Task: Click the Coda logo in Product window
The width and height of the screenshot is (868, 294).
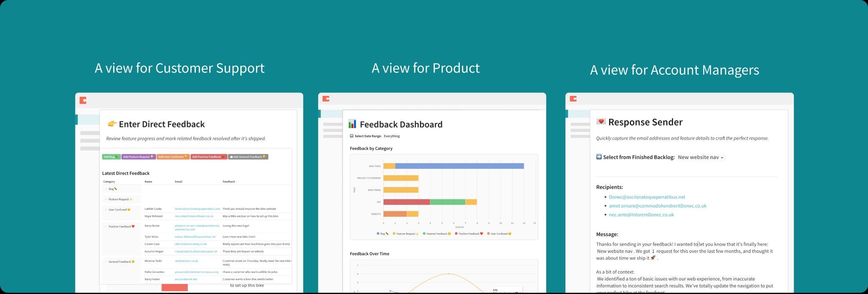Action: point(326,99)
